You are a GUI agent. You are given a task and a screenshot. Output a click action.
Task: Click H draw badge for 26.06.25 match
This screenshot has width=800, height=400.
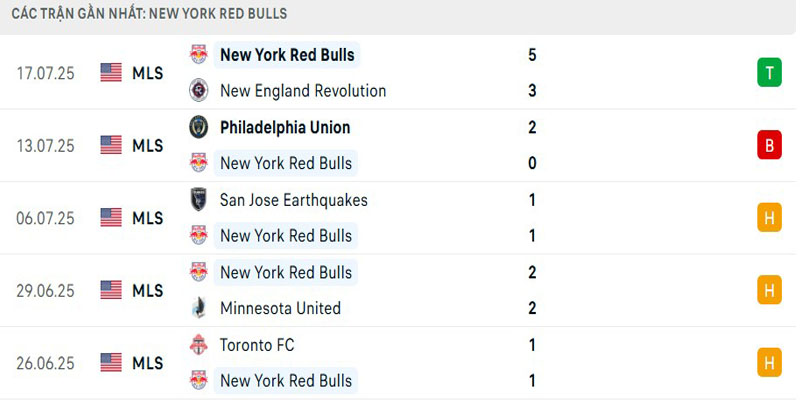(x=769, y=362)
